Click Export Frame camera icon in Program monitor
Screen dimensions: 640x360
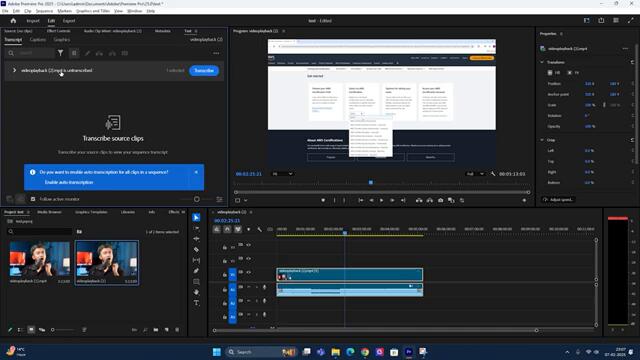click(440, 200)
